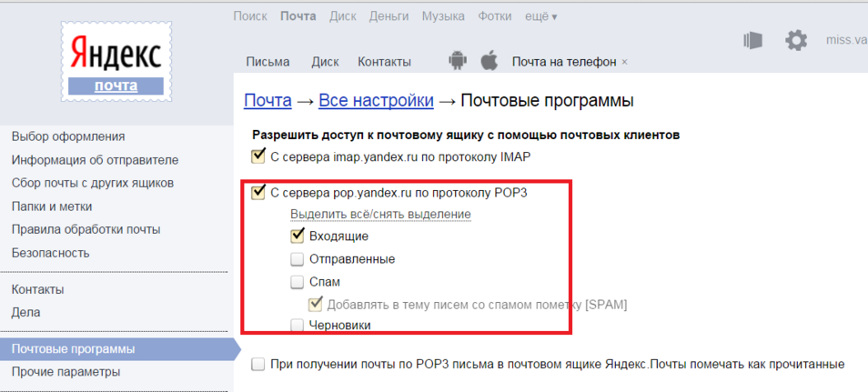Click the Почта breadcrumb link
This screenshot has width=868, height=392.
pos(267,101)
